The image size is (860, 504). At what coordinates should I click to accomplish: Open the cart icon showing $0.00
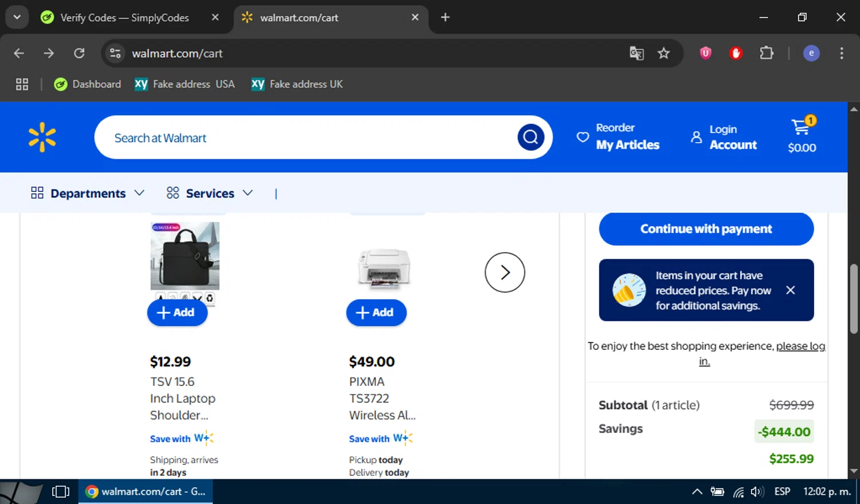(802, 135)
